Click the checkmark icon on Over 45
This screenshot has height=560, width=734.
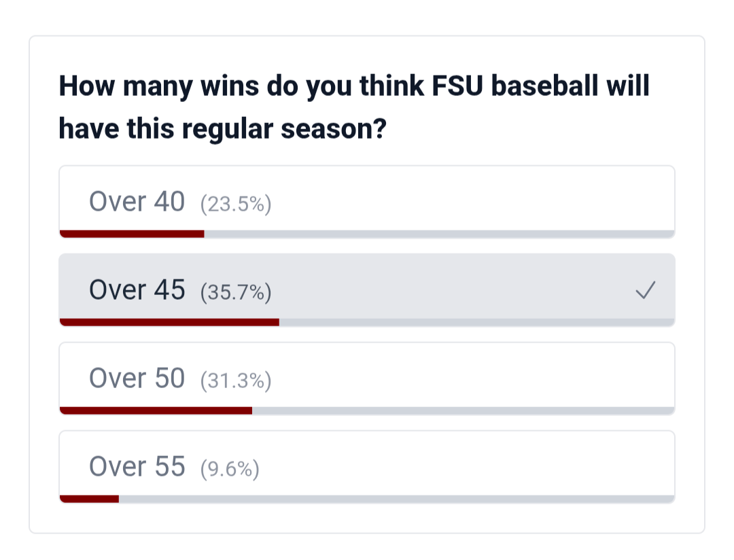pos(645,292)
